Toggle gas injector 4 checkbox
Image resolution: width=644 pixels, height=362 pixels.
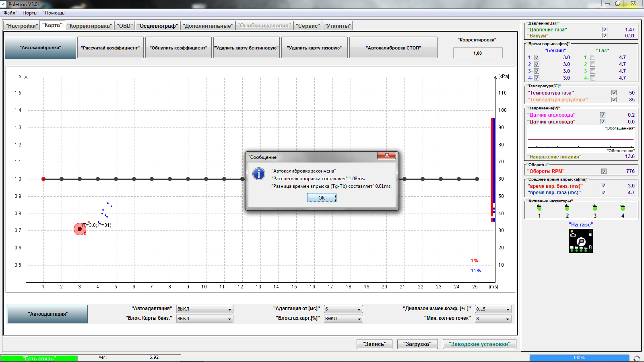[592, 78]
